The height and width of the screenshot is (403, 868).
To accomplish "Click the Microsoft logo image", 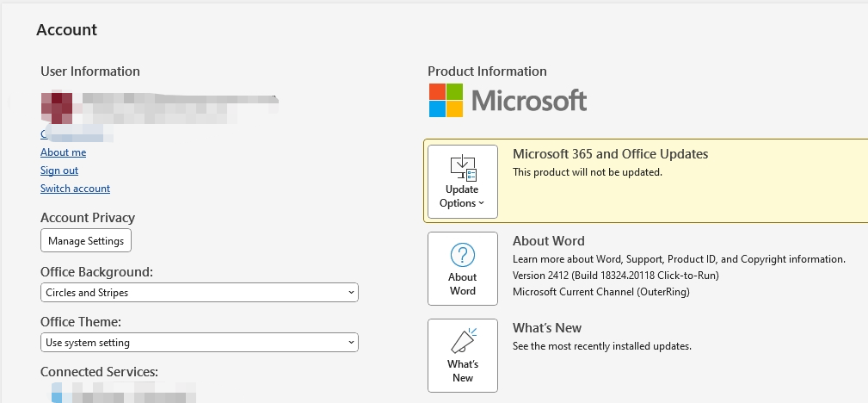I will 508,101.
